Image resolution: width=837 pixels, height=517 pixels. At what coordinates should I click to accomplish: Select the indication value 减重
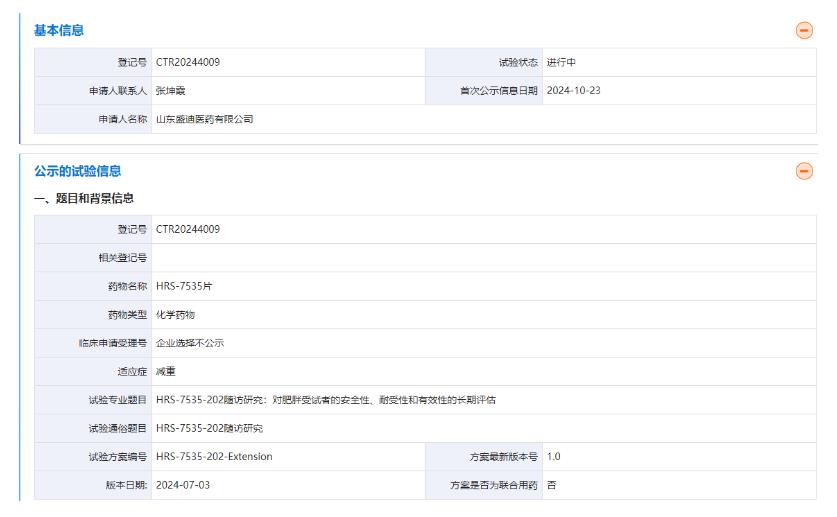click(x=166, y=371)
